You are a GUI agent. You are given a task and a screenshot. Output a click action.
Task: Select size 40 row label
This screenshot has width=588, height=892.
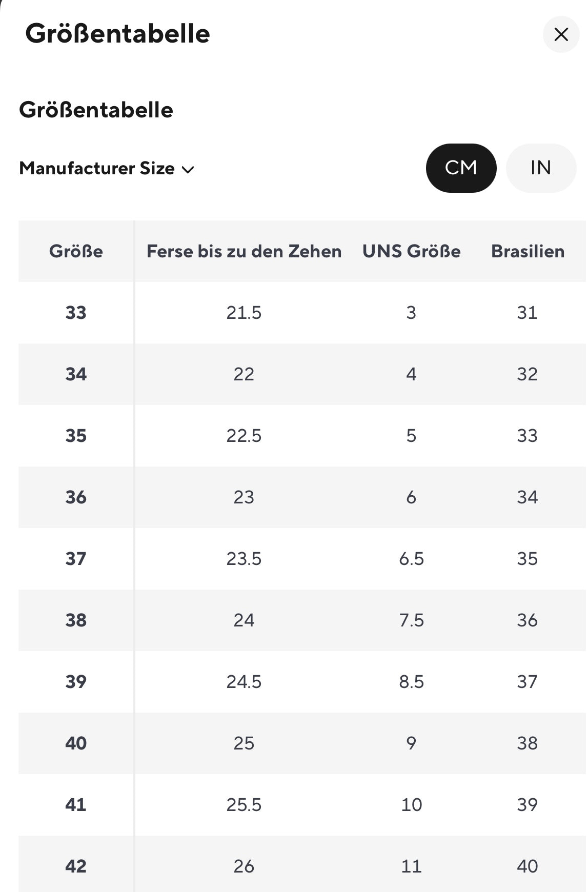76,743
